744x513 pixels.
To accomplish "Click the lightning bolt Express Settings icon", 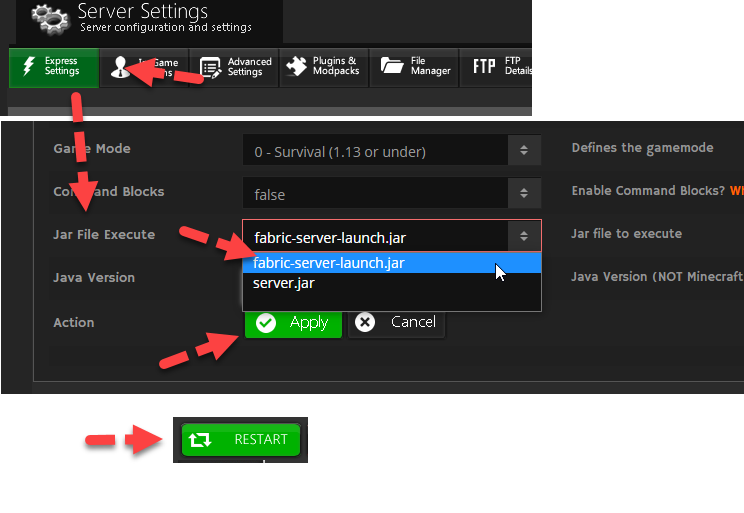I will 29,66.
